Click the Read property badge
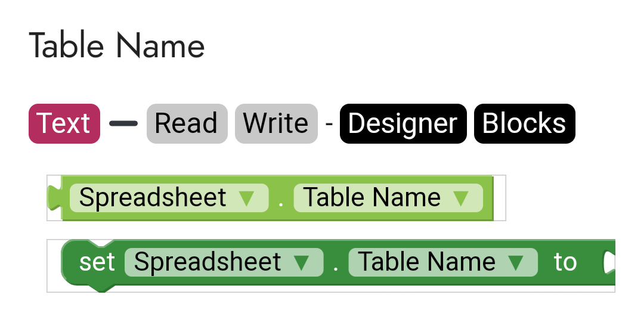This screenshot has width=644, height=335. pos(187,123)
